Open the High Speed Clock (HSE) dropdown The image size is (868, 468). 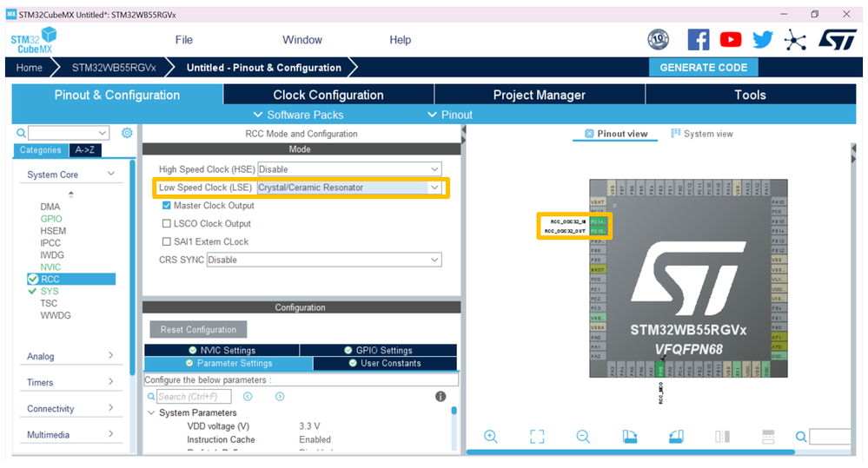click(x=349, y=168)
